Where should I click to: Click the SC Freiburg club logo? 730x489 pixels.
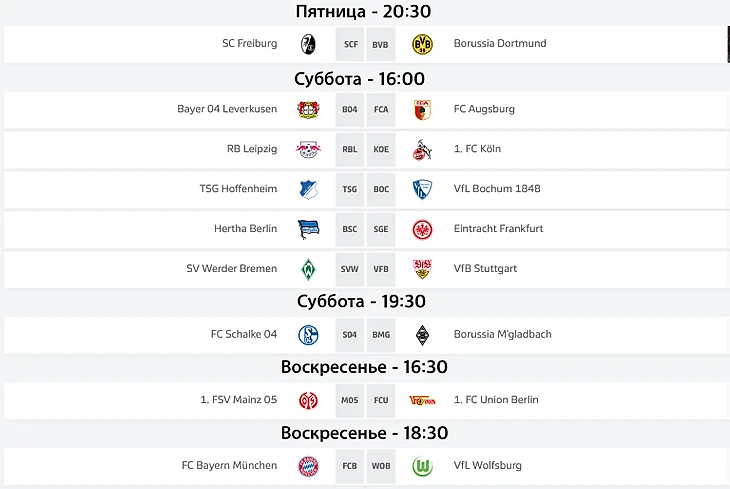308,44
